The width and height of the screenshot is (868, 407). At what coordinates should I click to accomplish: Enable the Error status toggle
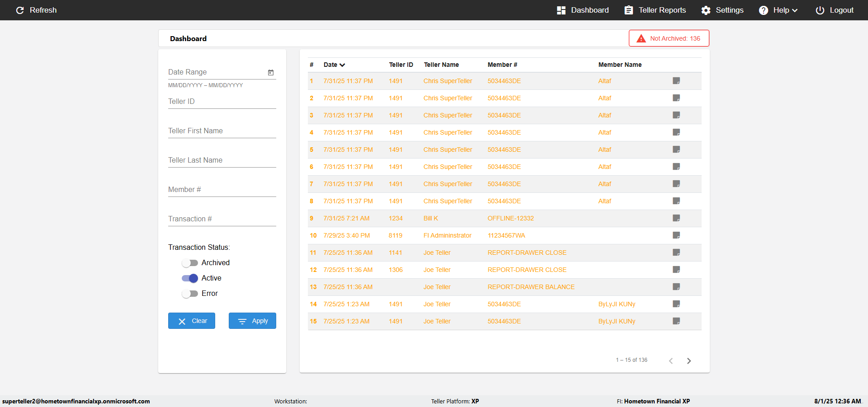pyautogui.click(x=190, y=294)
